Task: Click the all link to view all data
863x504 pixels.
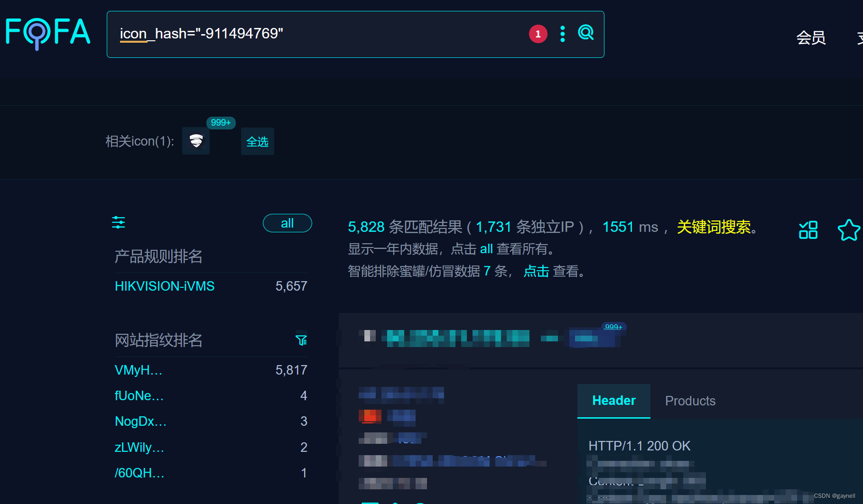Action: click(486, 249)
